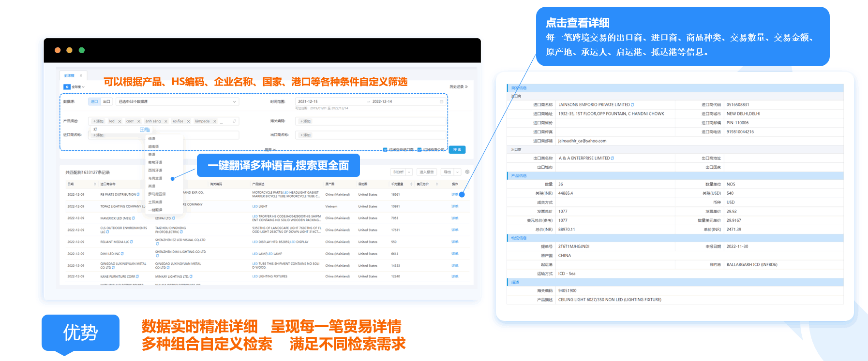Copy company name RB PARTS DISTRIBUTION

click(138, 195)
